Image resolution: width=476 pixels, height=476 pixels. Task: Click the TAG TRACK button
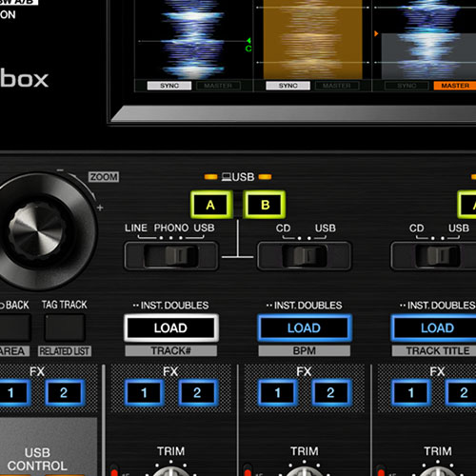(65, 327)
